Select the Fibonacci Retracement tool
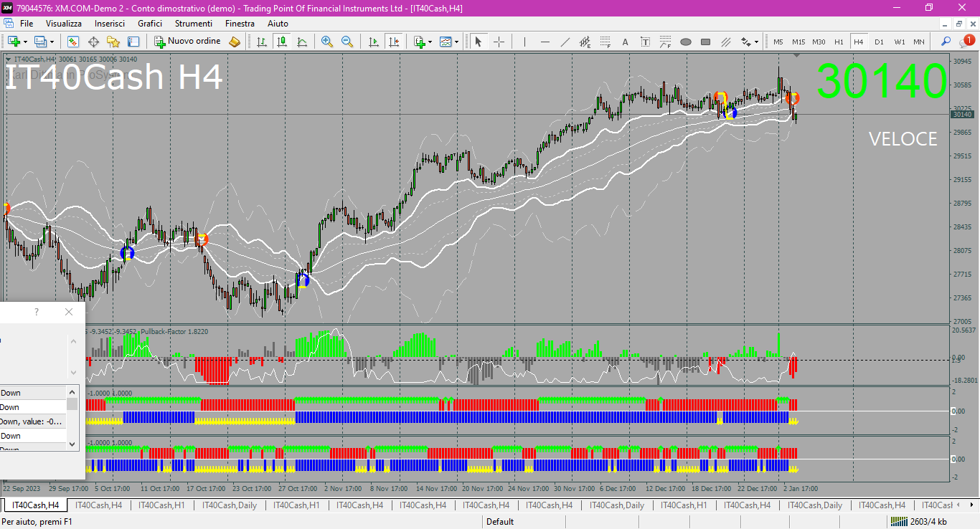The height and width of the screenshot is (529, 980). tap(606, 42)
